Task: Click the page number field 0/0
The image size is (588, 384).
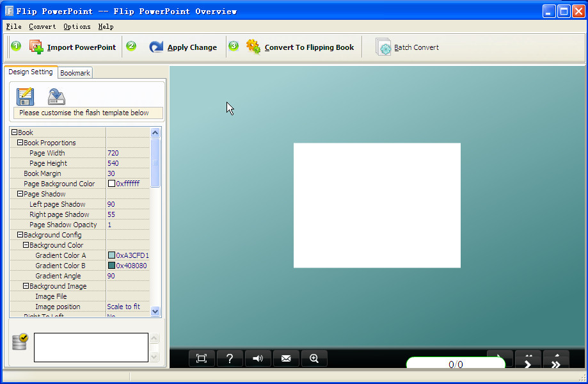Action: point(456,364)
